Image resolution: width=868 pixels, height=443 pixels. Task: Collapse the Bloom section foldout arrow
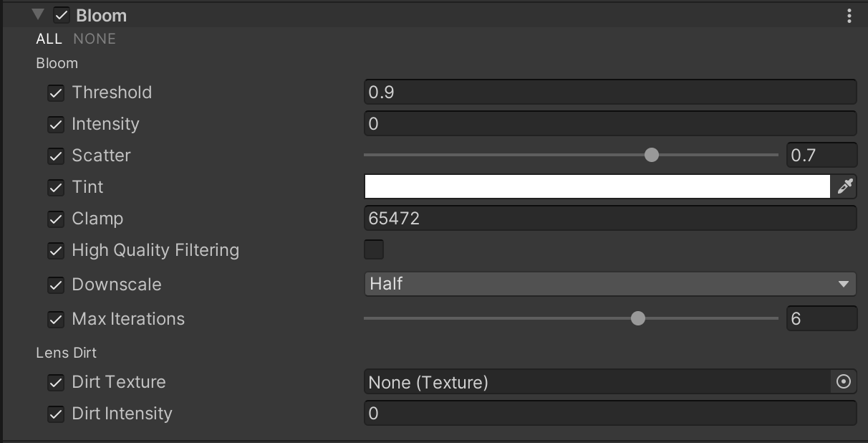39,15
